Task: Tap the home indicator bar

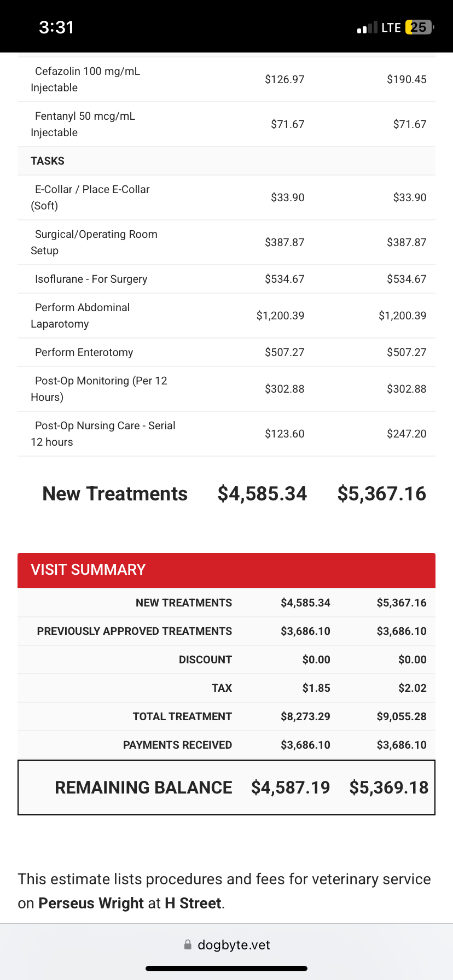Action: (226, 969)
